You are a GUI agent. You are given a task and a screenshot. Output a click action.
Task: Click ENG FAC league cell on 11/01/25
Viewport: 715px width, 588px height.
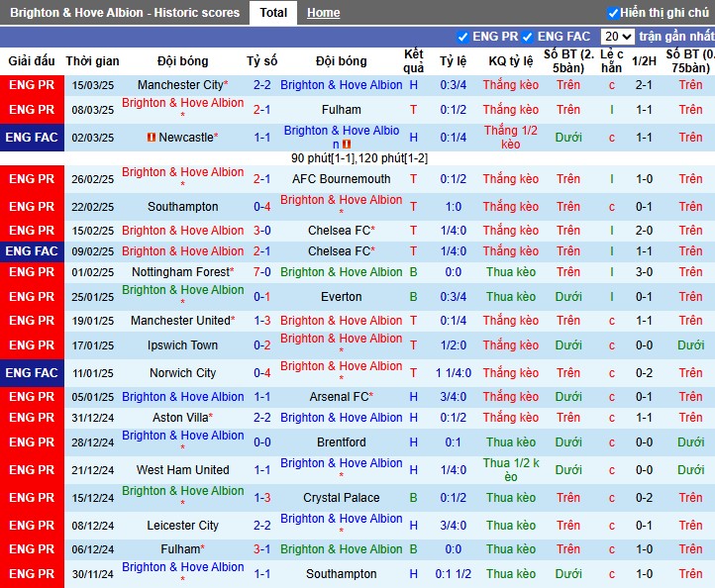point(32,373)
